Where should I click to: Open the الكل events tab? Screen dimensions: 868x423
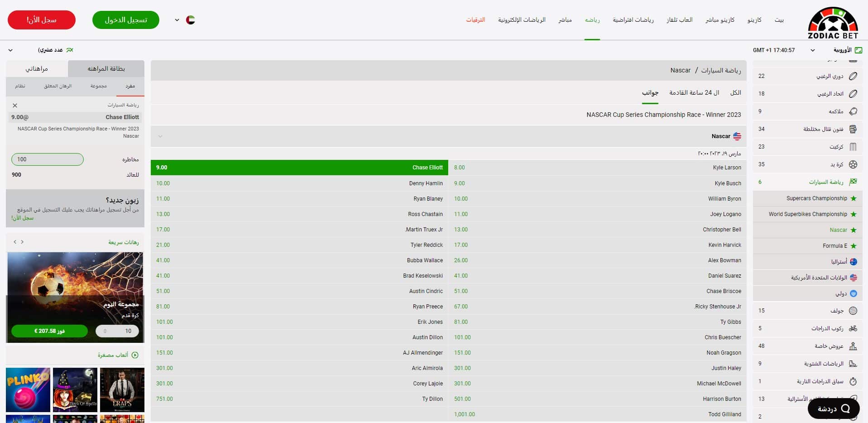(735, 93)
